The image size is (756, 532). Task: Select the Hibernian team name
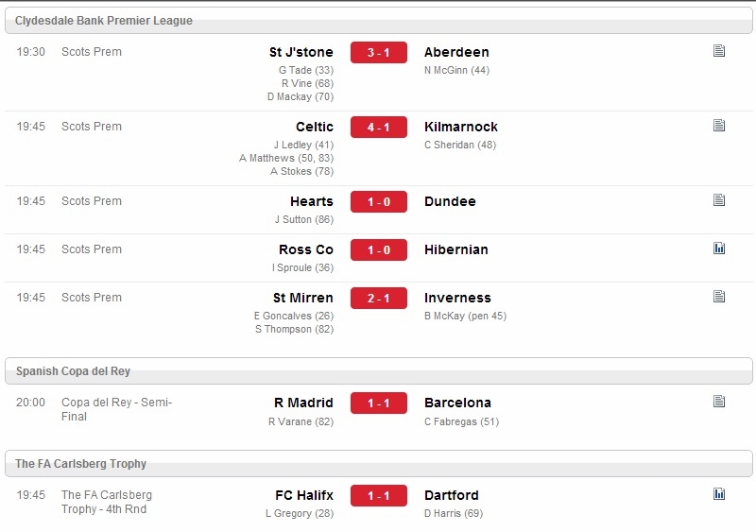pos(456,249)
